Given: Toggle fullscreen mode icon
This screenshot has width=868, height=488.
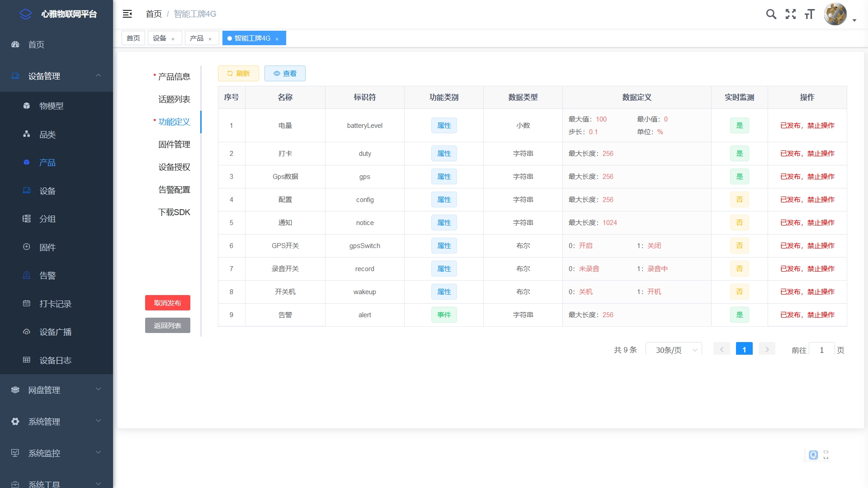Looking at the screenshot, I should tap(790, 14).
